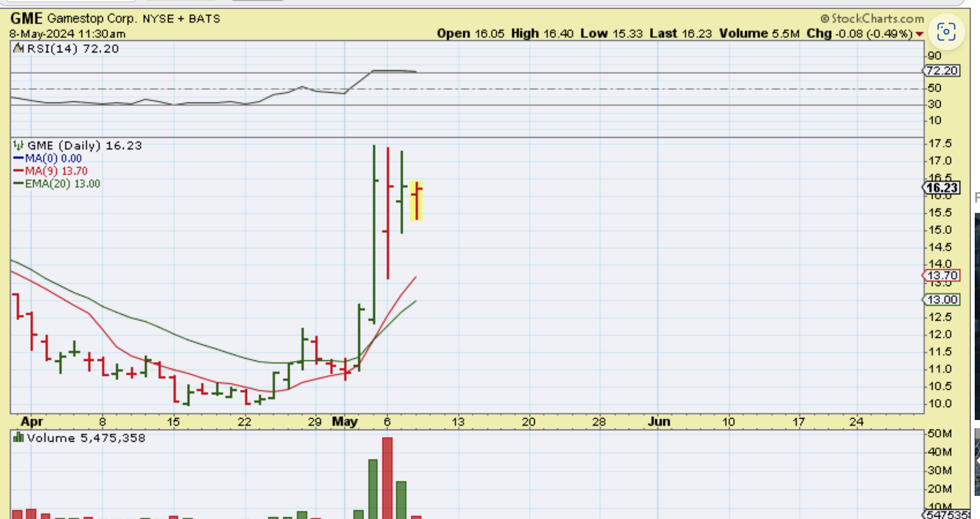Click the red 13.70 MA price tag
This screenshot has height=519, width=980.
click(942, 276)
